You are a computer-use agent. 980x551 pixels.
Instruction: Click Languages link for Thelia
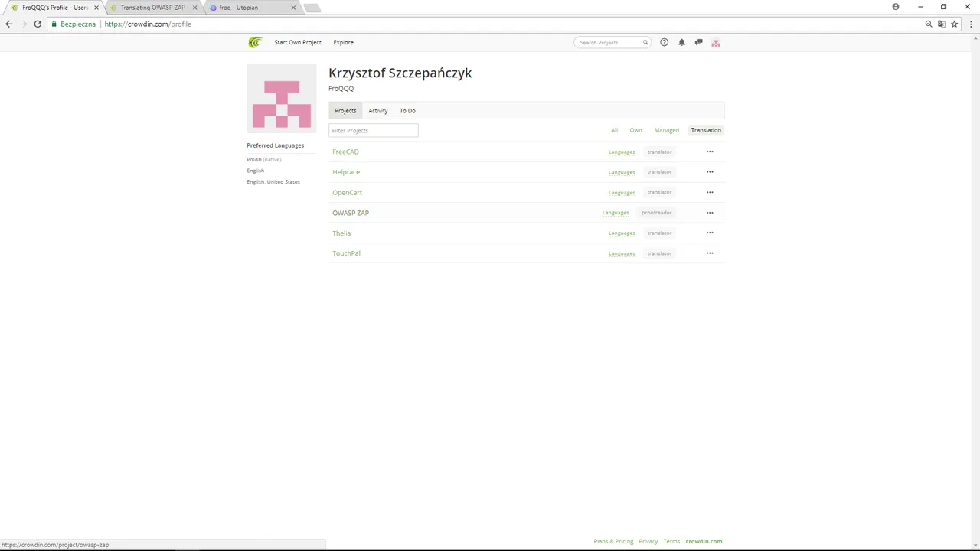[x=622, y=233]
